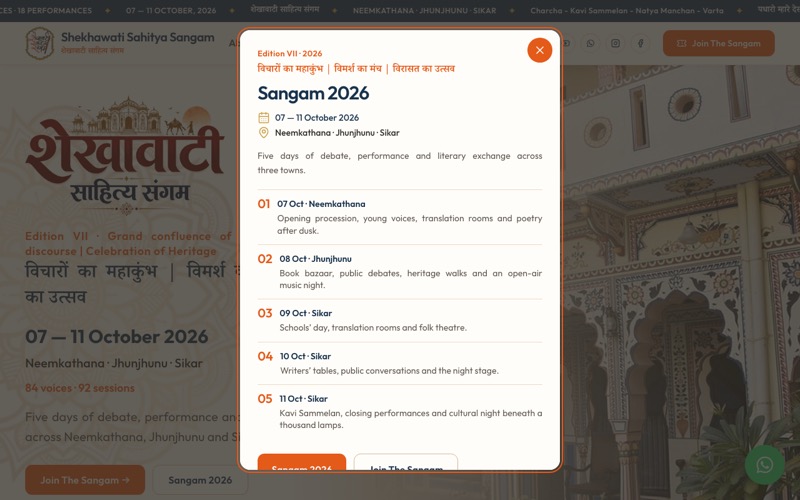Select the 08 Oct · Jhunjhunu schedule row
800x500 pixels.
coord(399,271)
